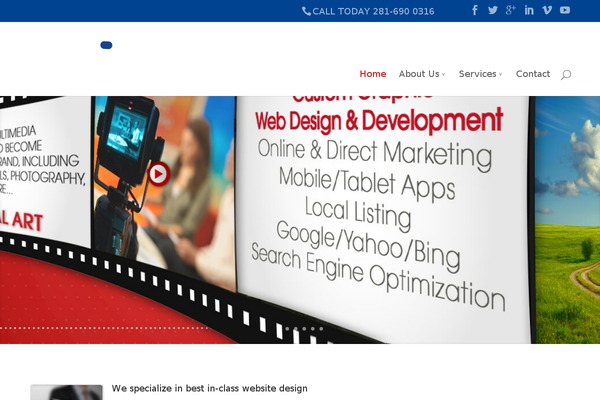The height and width of the screenshot is (400, 600).
Task: Click the blue site logo
Action: click(106, 45)
